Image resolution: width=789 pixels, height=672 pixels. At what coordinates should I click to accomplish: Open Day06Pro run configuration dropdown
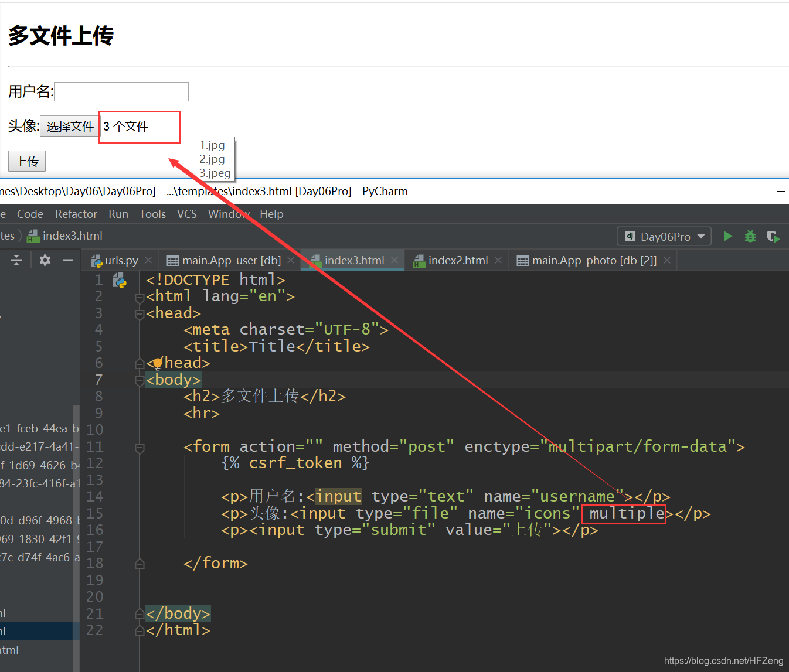tap(664, 237)
